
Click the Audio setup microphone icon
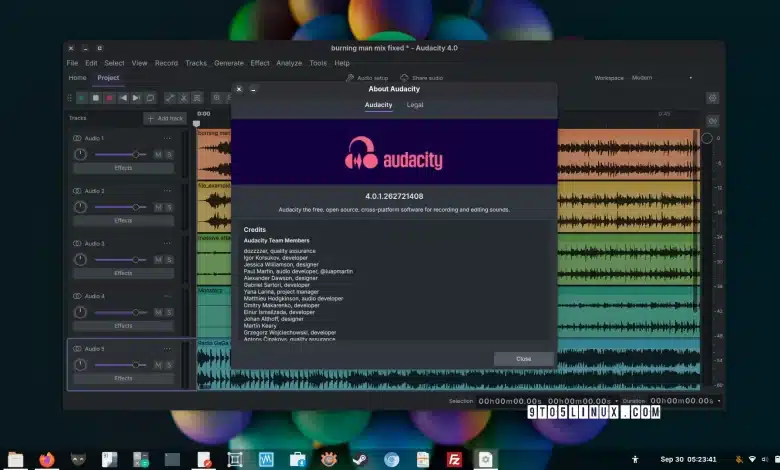pos(350,78)
